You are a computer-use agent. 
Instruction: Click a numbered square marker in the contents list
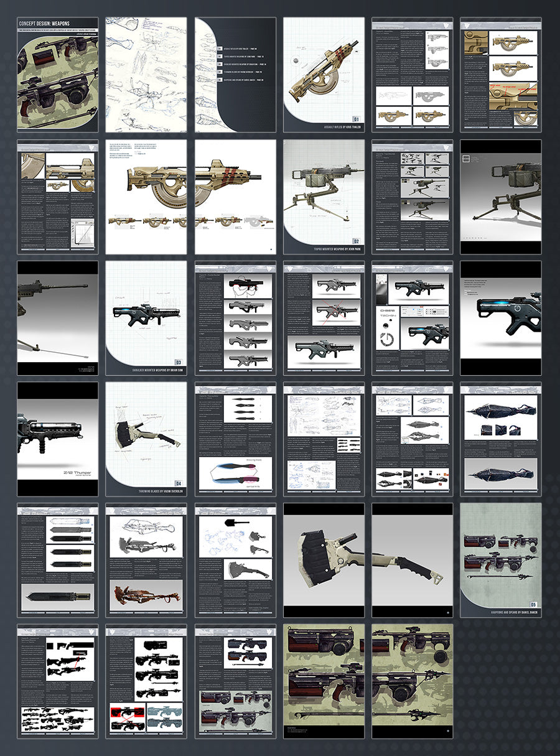(x=220, y=49)
